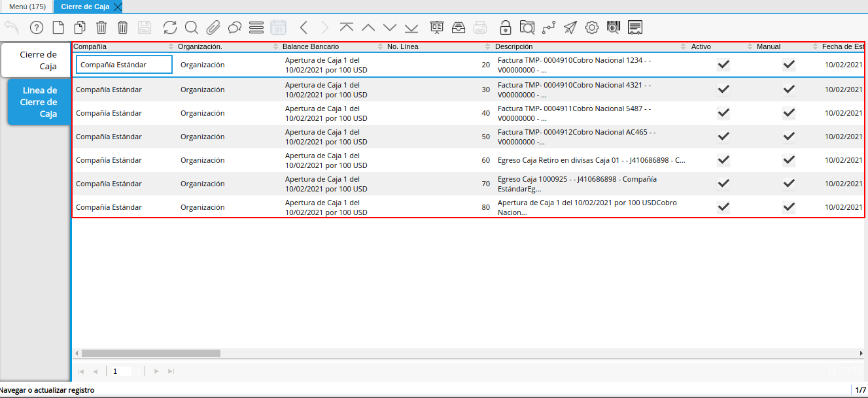Click the Help question mark icon

[x=37, y=27]
